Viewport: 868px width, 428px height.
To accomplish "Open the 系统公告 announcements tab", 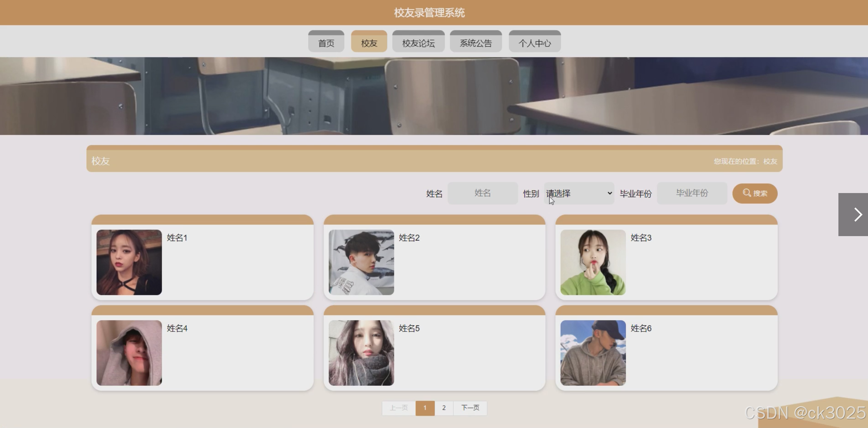I will [476, 43].
